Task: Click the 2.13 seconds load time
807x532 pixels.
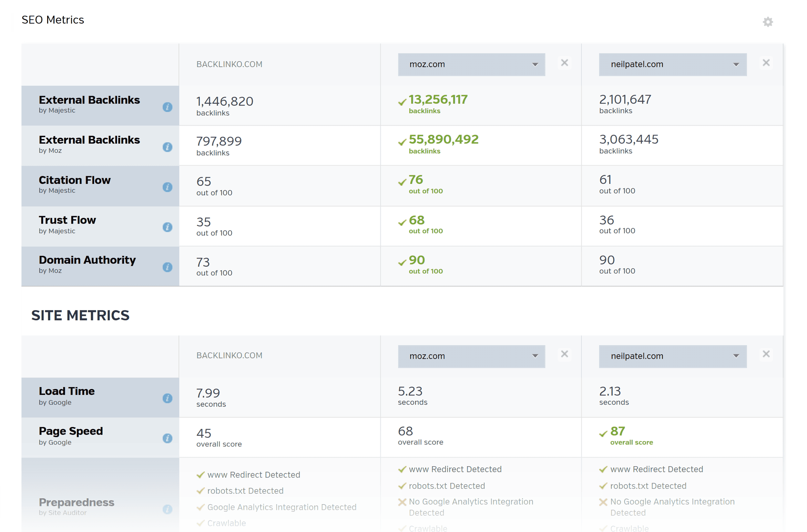Action: pos(610,391)
